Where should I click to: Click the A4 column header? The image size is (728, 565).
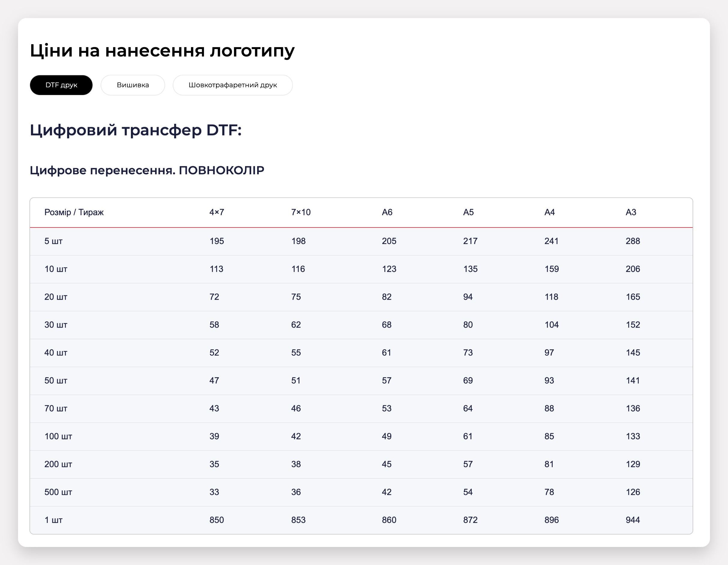549,212
